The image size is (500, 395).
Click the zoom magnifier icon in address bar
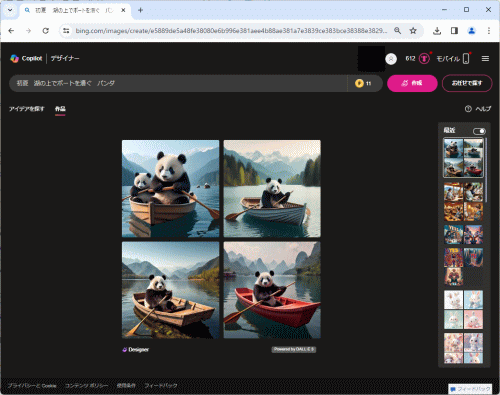coord(397,31)
